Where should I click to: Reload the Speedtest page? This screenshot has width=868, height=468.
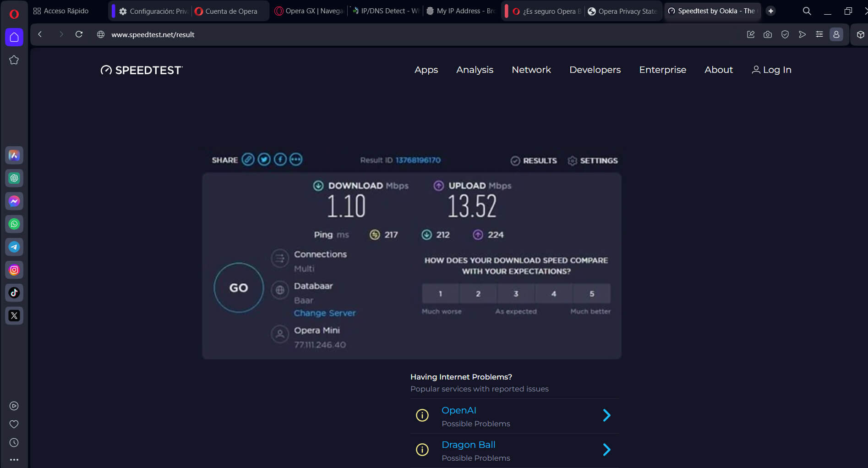tap(79, 34)
